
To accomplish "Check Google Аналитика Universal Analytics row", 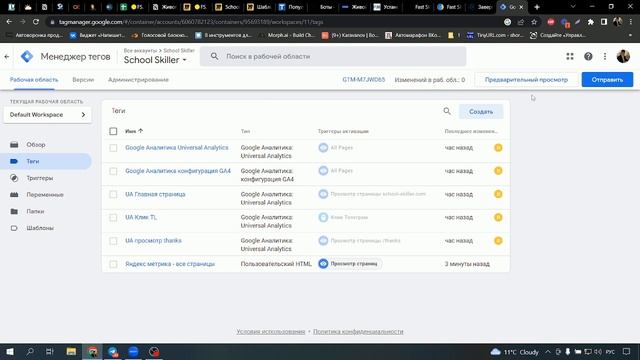I will click(113, 148).
